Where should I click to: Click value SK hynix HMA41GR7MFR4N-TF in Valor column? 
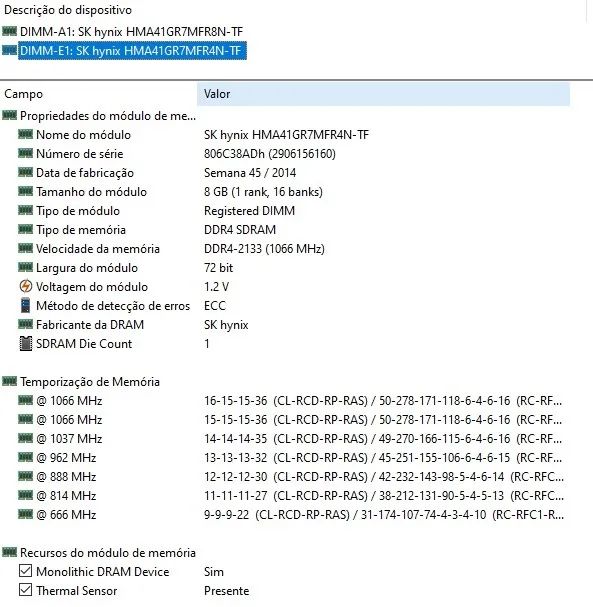286,135
